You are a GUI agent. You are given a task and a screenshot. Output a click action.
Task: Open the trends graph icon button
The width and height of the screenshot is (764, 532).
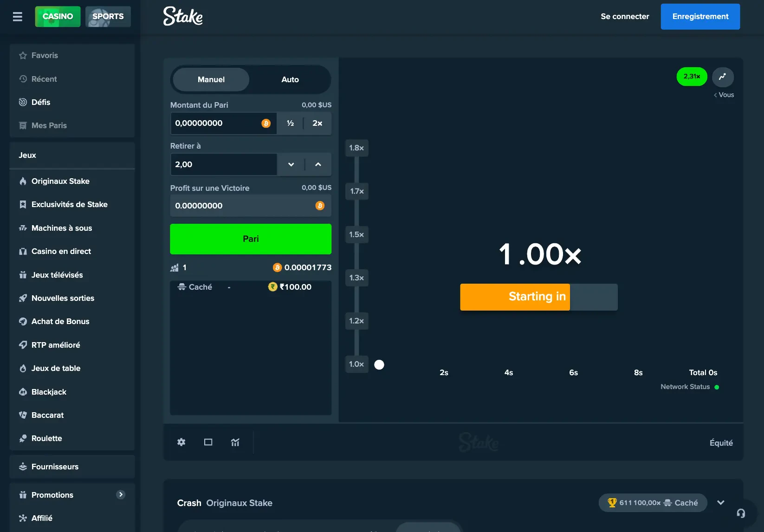(723, 77)
